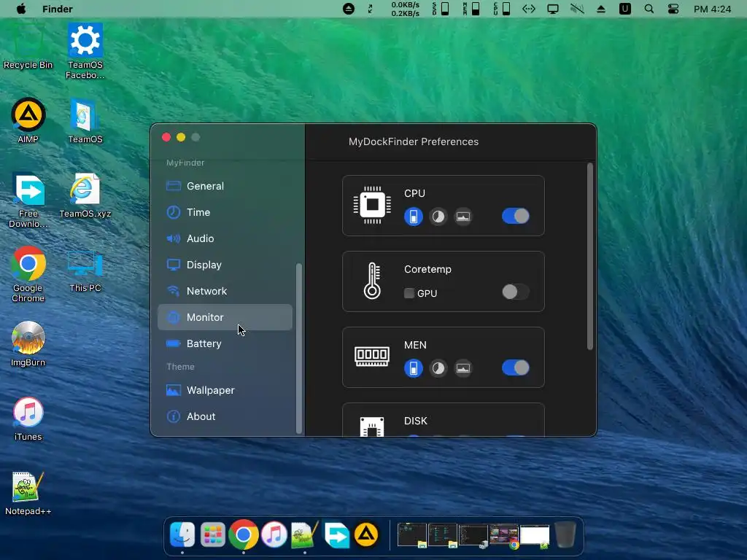Open Finder from the dock
747x560 pixels.
182,534
